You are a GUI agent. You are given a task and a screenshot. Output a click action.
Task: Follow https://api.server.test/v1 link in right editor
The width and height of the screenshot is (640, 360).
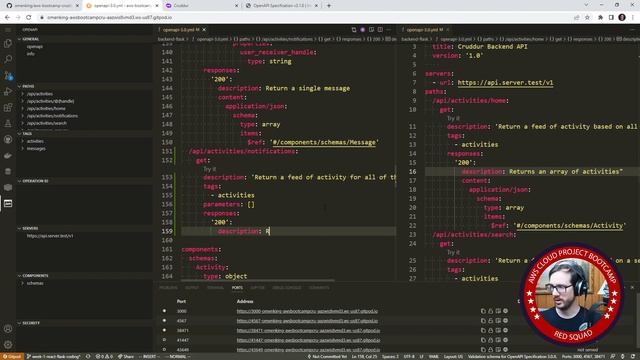point(505,82)
